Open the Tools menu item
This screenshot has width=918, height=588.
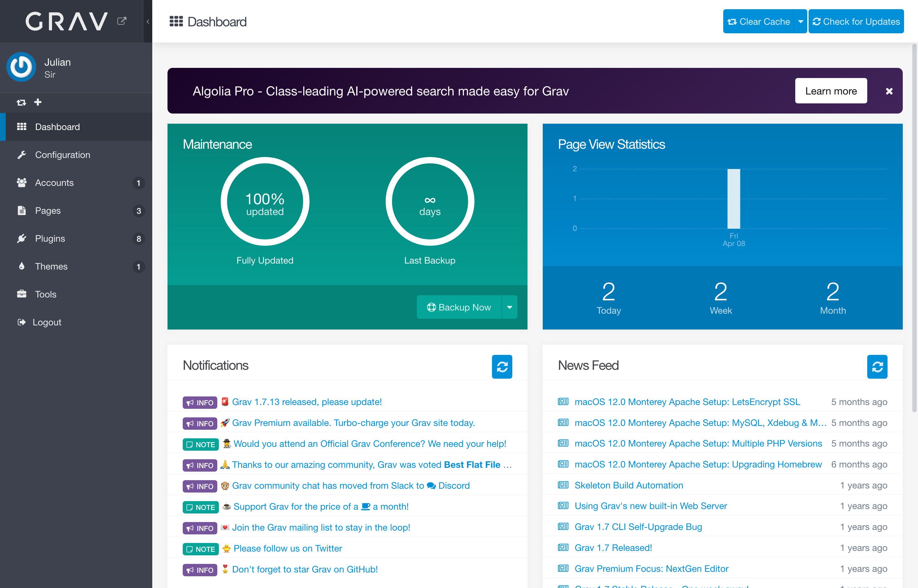pos(76,294)
